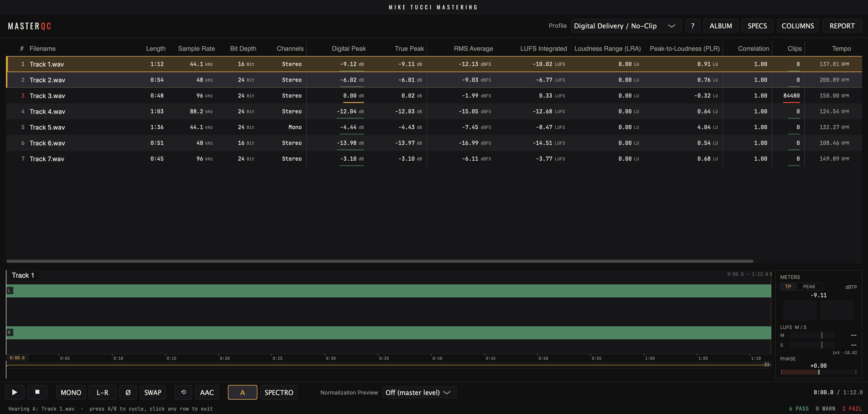Click the 6 PASS status count
This screenshot has height=414, width=868.
799,409
